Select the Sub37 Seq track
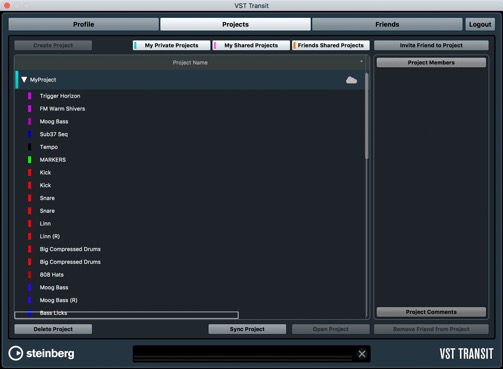503x369 pixels. (54, 134)
